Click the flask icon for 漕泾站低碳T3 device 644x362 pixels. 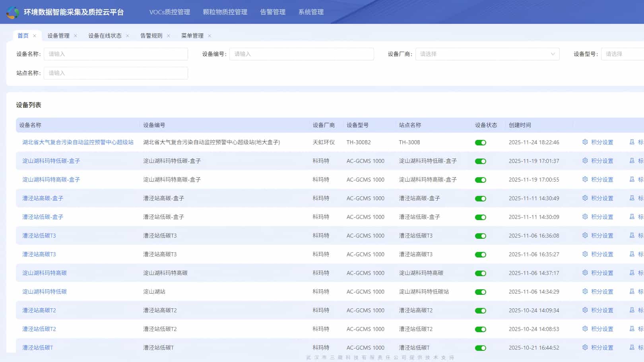pos(632,236)
